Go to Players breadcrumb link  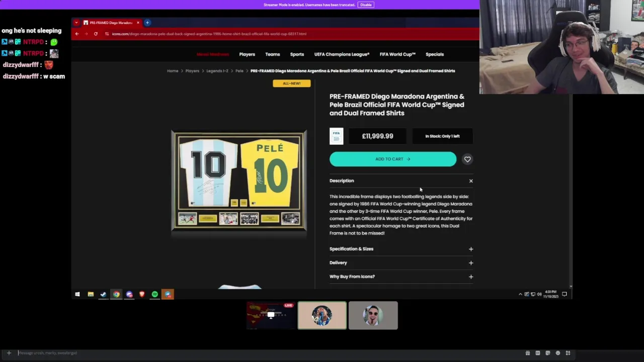(x=192, y=71)
